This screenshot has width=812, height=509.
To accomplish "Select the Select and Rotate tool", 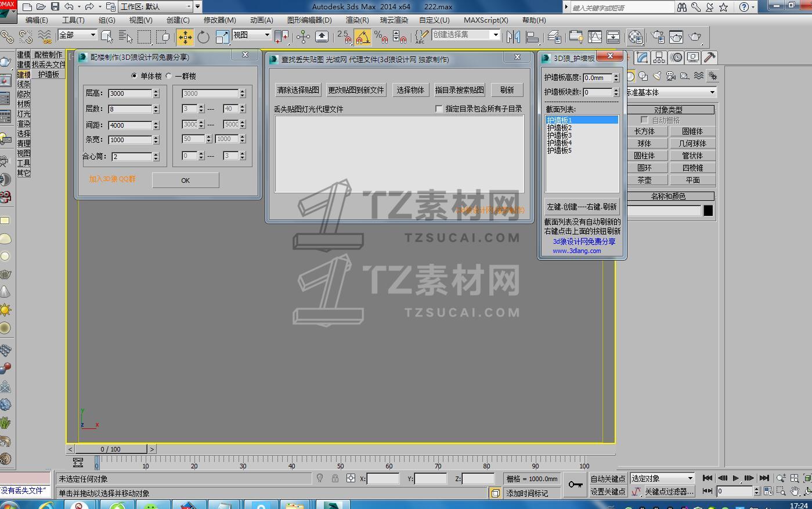I will [x=203, y=37].
